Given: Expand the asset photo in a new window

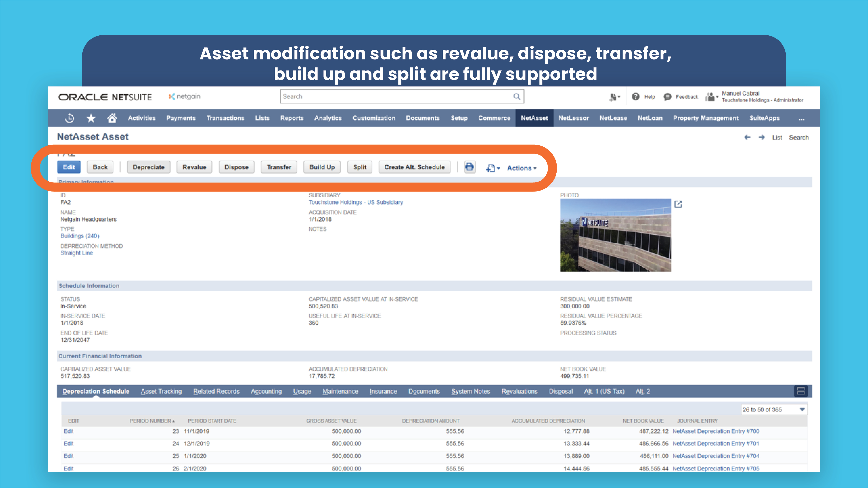Looking at the screenshot, I should tap(678, 204).
